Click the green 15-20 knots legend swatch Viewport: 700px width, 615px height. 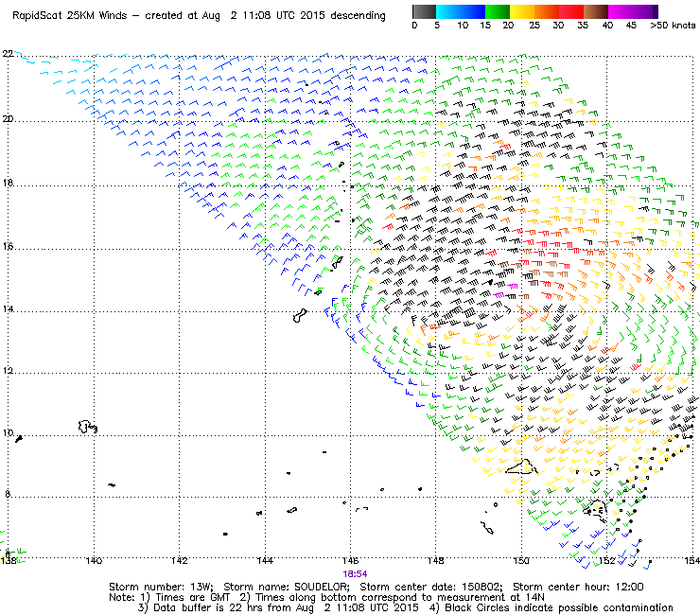click(498, 11)
